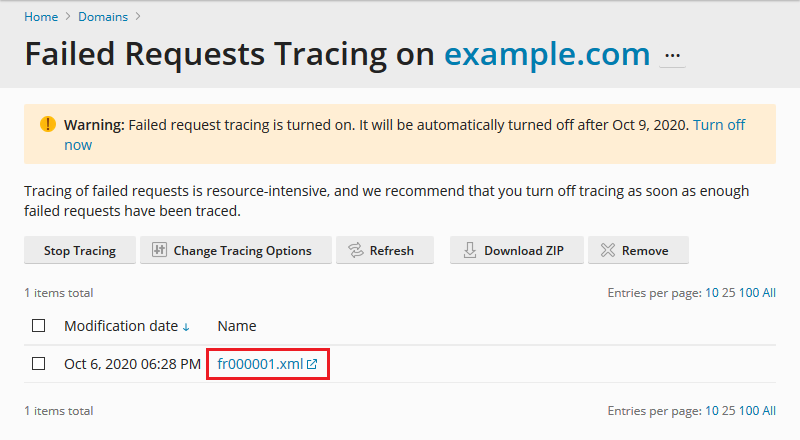Click the Remove X icon
800x440 pixels.
pos(608,250)
